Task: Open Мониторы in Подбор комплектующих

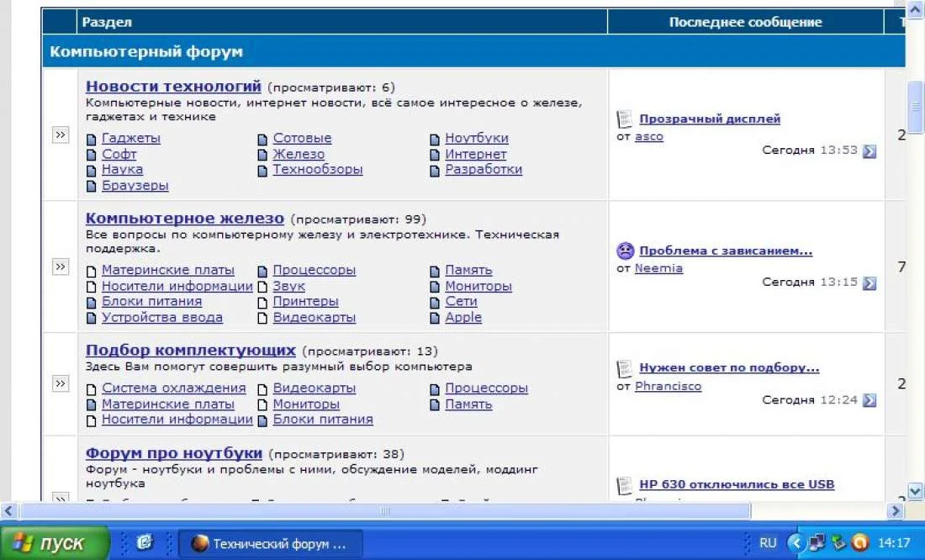Action: pos(306,404)
